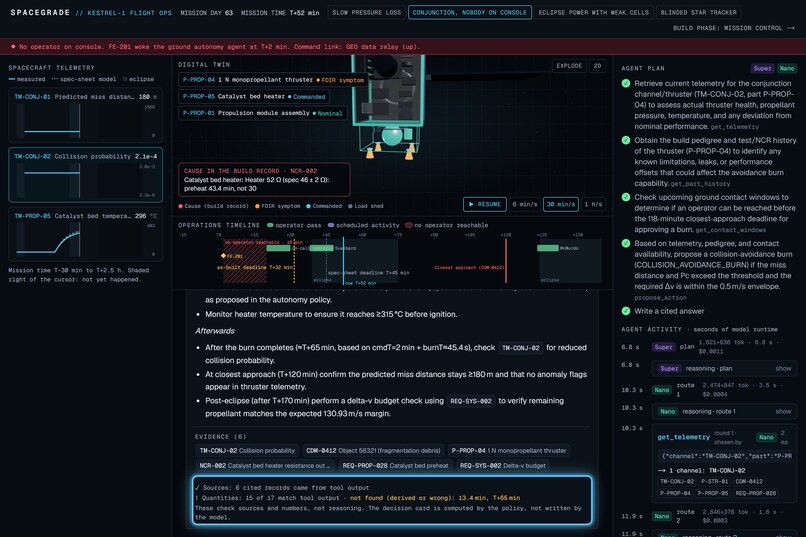806x537 pixels.
Task: Click check icon beside Write a cited answer
Action: tap(626, 311)
